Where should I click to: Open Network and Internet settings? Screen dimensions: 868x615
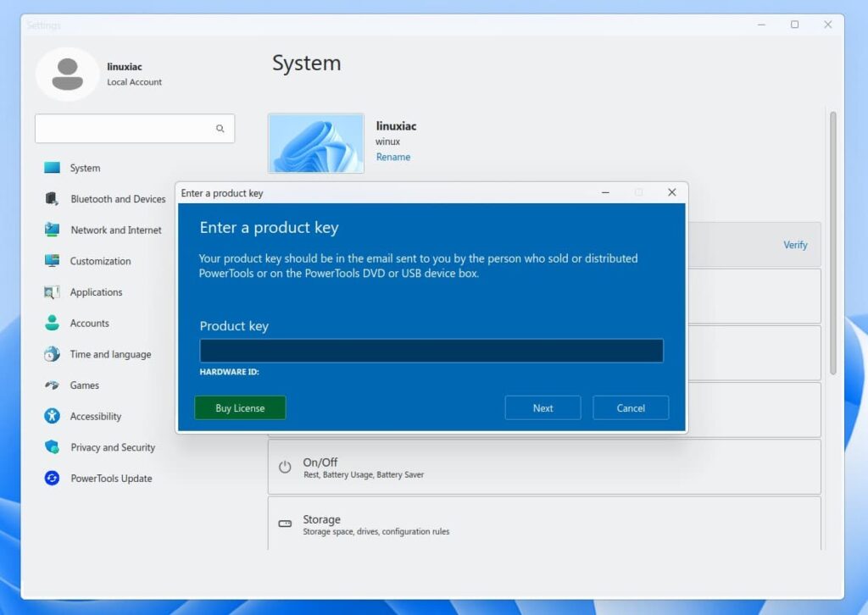[x=51, y=230]
